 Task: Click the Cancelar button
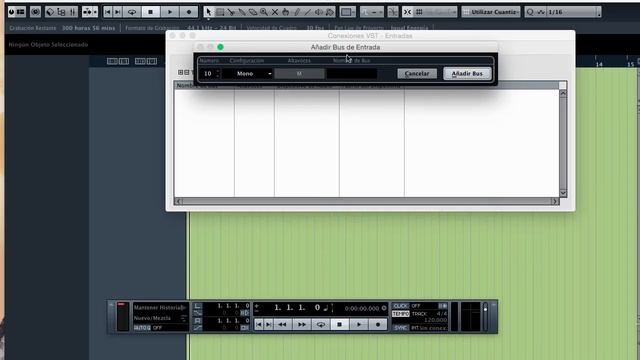(x=417, y=73)
